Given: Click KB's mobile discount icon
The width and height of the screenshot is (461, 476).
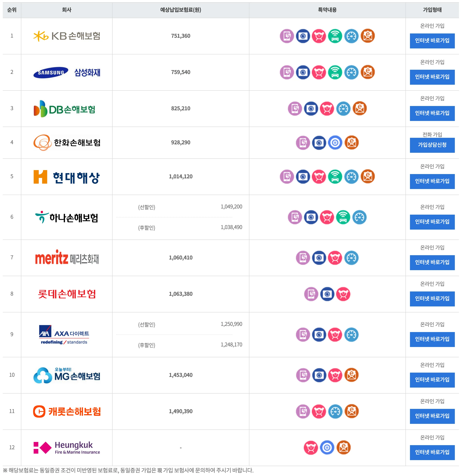Looking at the screenshot, I should [x=287, y=36].
